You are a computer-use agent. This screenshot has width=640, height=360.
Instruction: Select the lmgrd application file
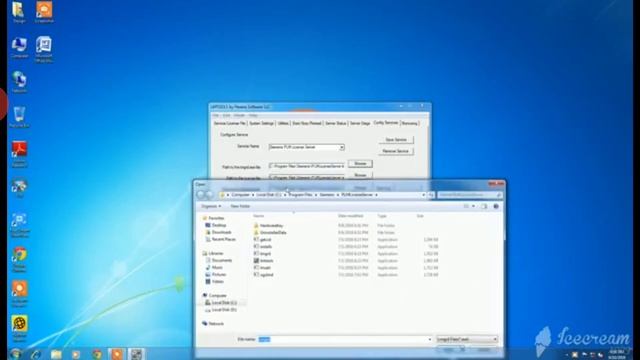tap(262, 253)
